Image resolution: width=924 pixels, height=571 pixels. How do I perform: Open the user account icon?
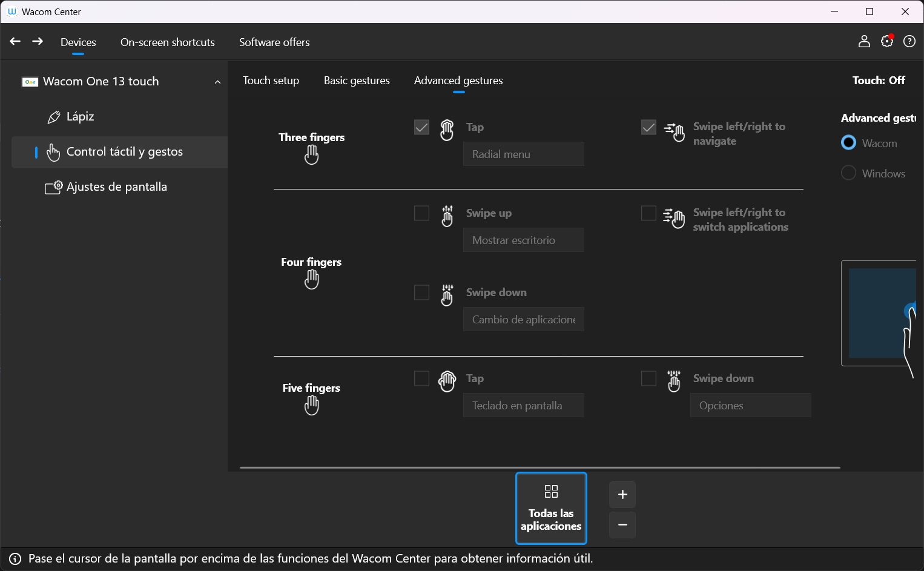pos(864,41)
